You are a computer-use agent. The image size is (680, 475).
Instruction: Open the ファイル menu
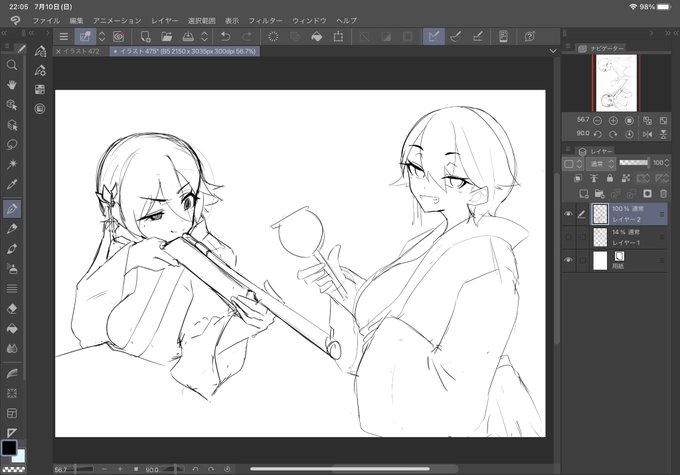pos(46,20)
